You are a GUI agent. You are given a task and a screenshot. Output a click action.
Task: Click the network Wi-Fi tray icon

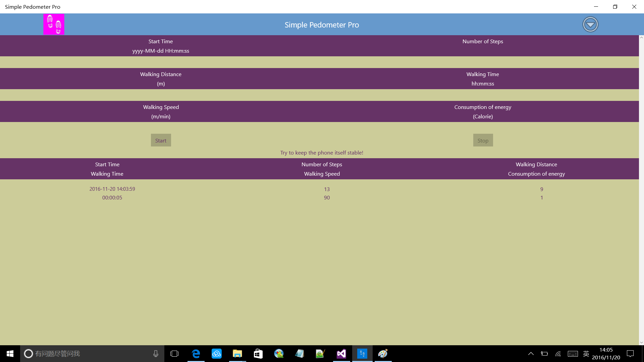558,354
